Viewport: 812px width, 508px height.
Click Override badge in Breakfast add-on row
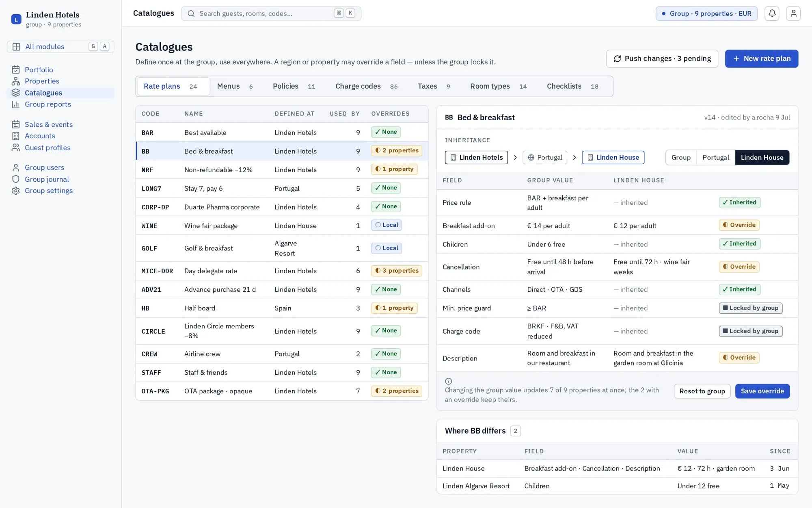pos(739,225)
